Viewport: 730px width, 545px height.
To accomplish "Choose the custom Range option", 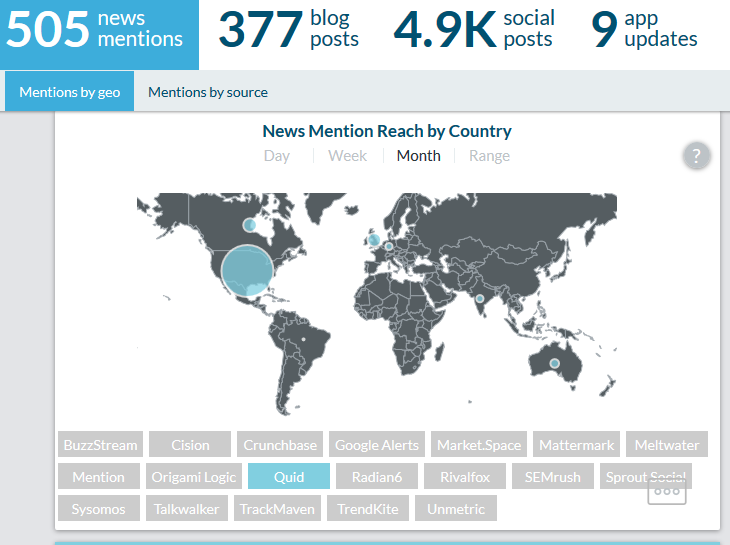I will coord(489,155).
